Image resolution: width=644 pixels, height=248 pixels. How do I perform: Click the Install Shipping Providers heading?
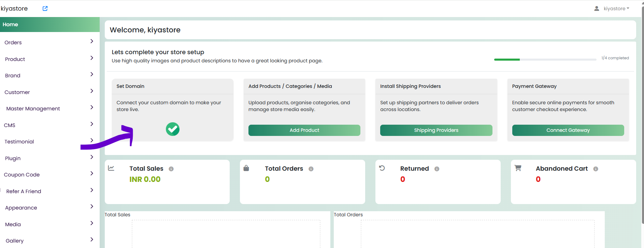pos(411,86)
